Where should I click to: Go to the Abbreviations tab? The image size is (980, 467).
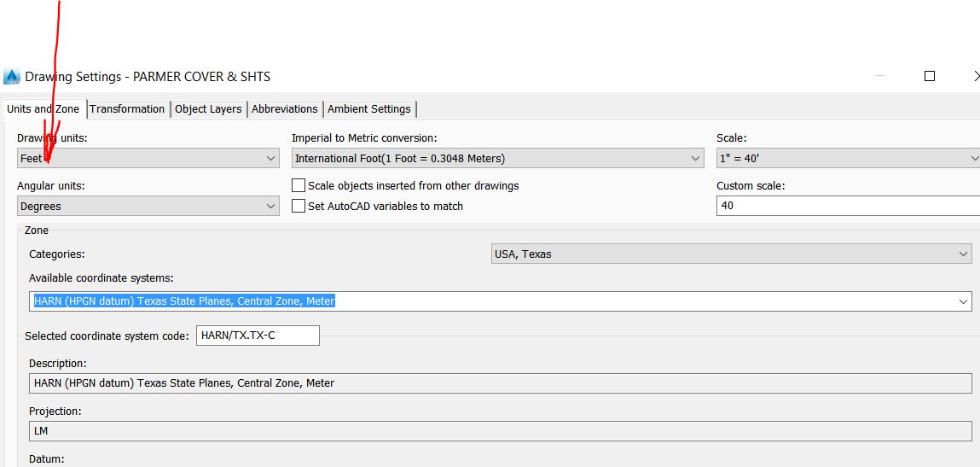[285, 108]
